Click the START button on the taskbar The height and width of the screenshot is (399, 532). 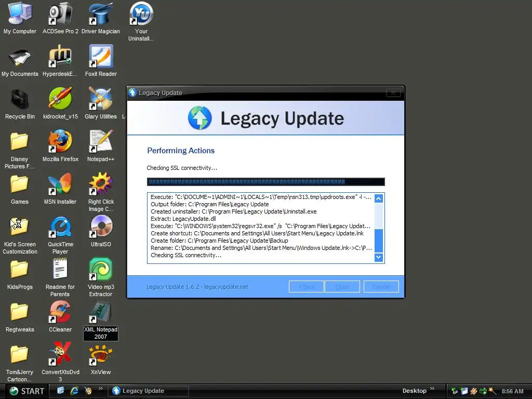click(26, 391)
